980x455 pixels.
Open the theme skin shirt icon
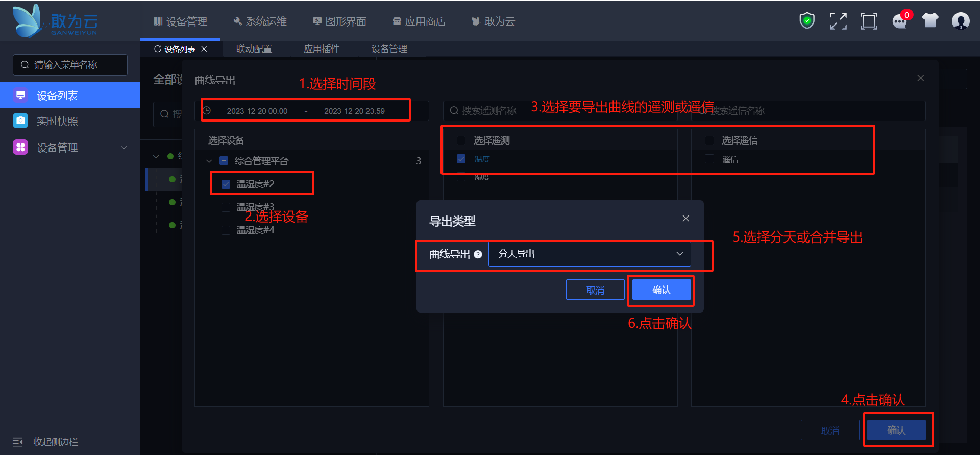pos(930,20)
